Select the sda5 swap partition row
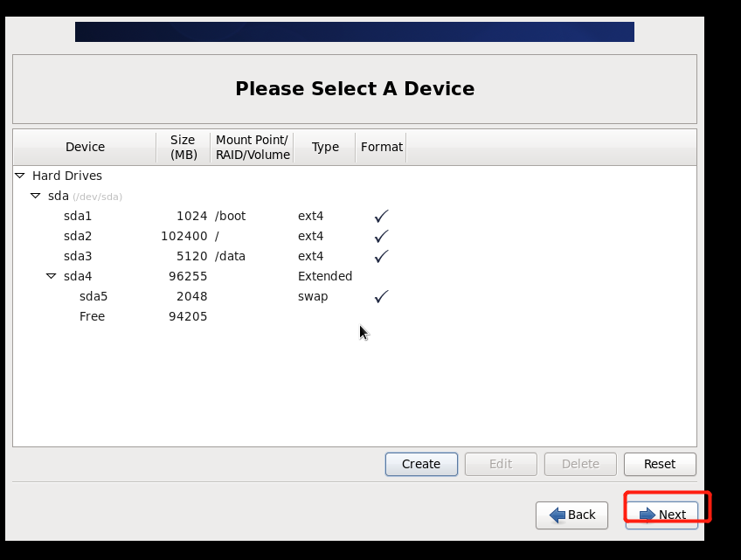The height and width of the screenshot is (560, 741). 355,296
